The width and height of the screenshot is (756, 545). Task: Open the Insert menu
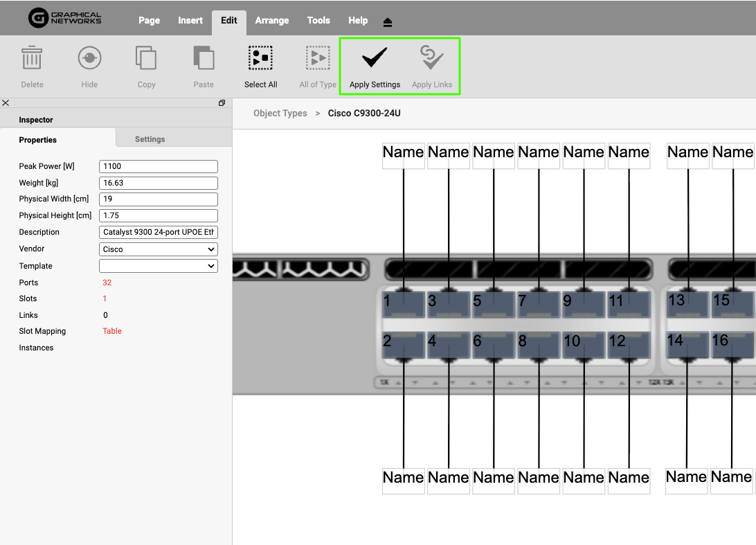190,20
